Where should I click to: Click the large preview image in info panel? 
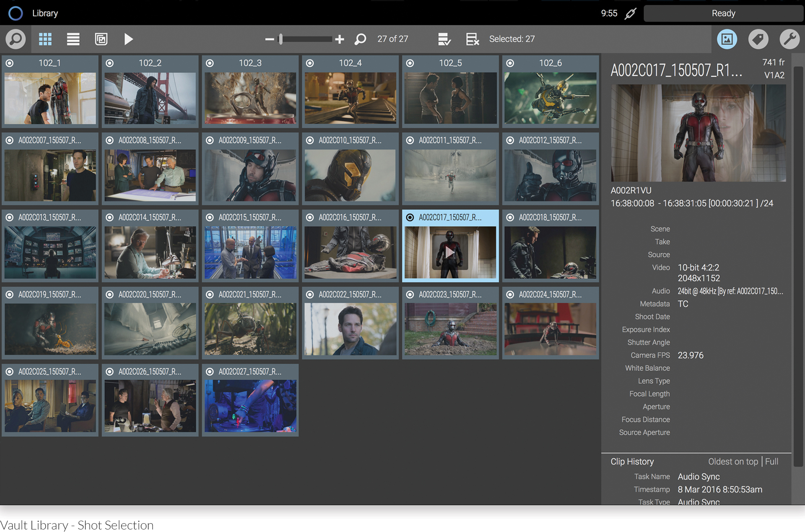[x=698, y=133]
